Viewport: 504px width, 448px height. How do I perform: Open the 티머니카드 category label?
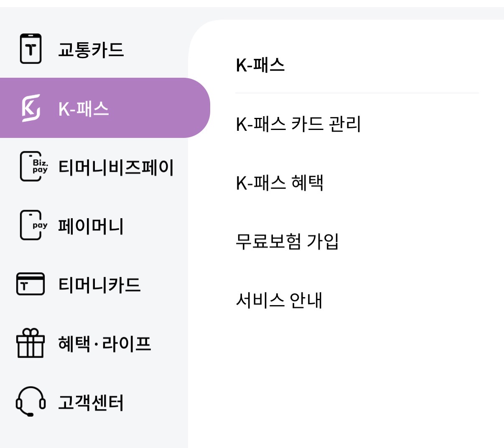[x=99, y=285]
